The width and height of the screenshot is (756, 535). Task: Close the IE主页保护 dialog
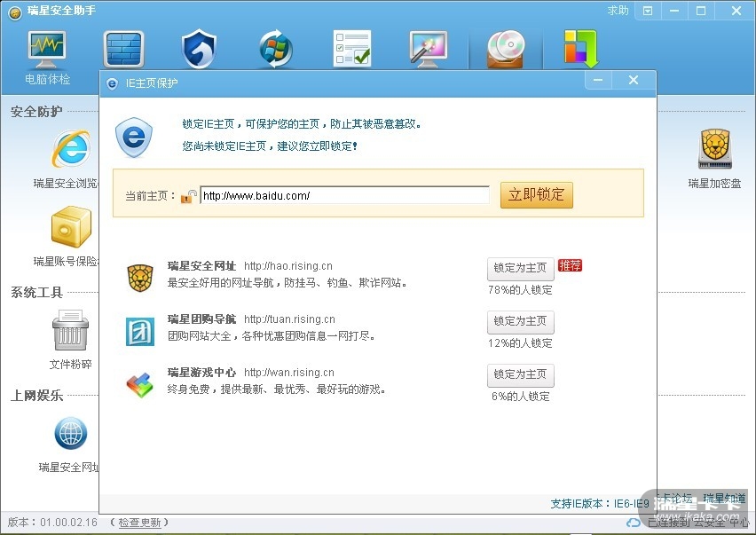click(634, 81)
